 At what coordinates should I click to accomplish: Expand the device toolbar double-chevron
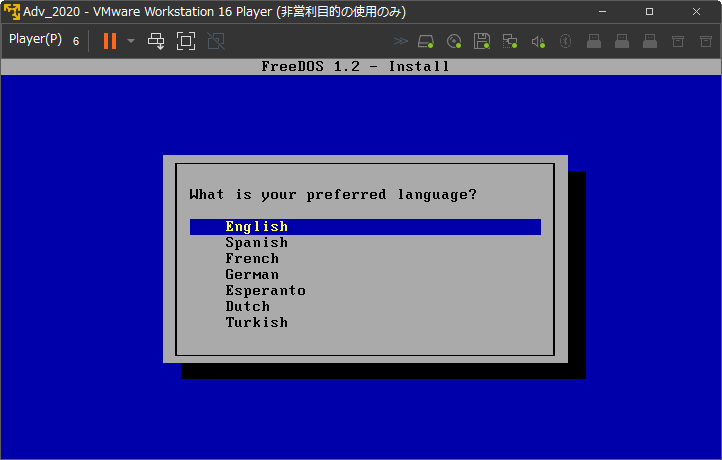coord(401,41)
